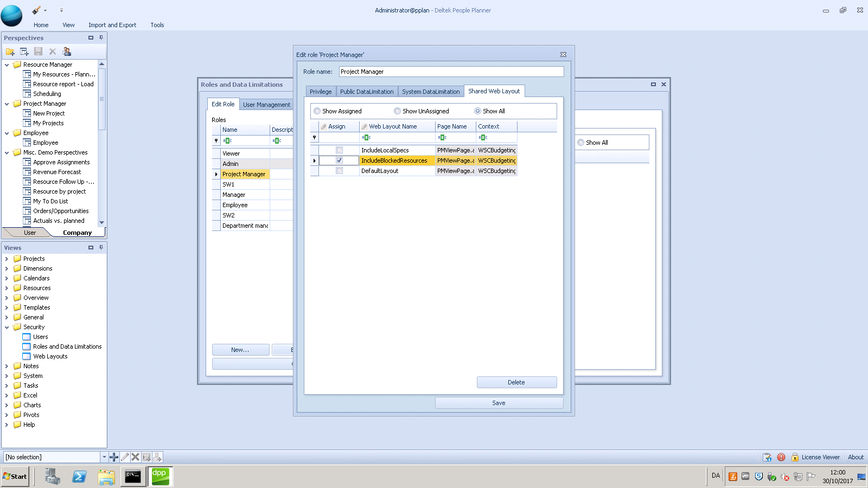Uncheck the IncludeBlockedResources assign checkbox
868x488 pixels.
(339, 160)
